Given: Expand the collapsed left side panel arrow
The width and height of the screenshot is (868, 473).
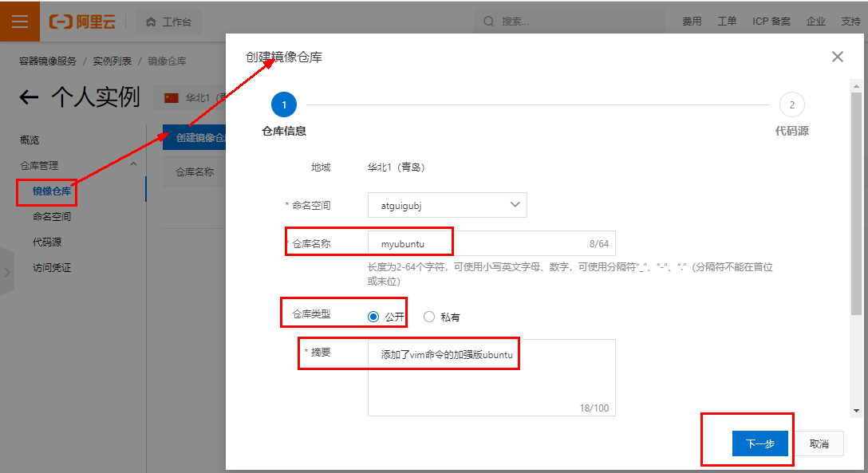Looking at the screenshot, I should pyautogui.click(x=6, y=272).
